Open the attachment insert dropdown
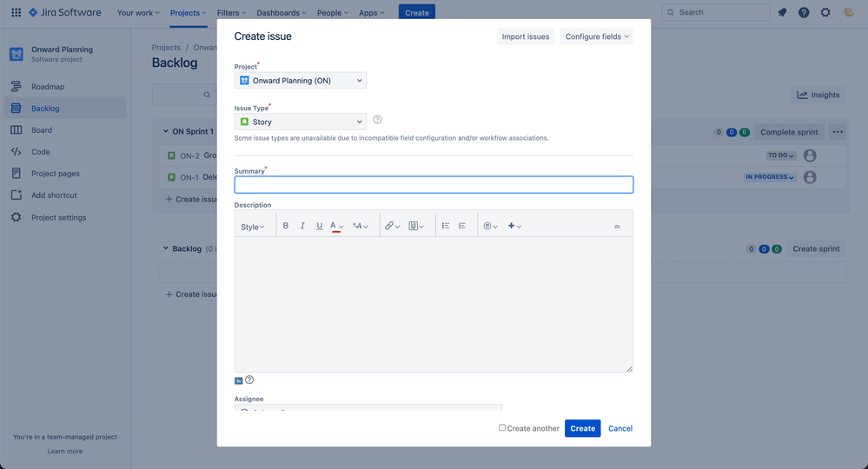 pos(415,226)
